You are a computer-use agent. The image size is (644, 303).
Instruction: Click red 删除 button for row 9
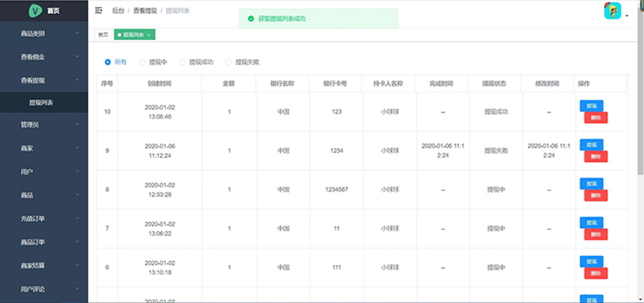596,157
